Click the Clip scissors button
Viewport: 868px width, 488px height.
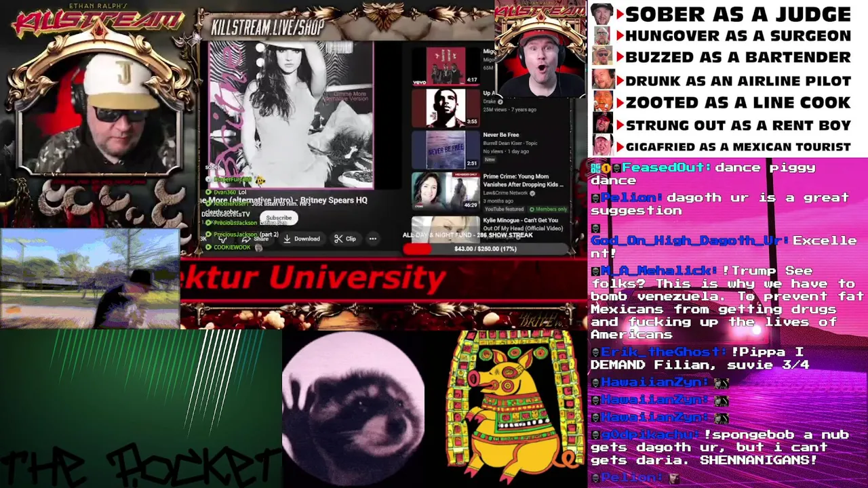pyautogui.click(x=345, y=239)
